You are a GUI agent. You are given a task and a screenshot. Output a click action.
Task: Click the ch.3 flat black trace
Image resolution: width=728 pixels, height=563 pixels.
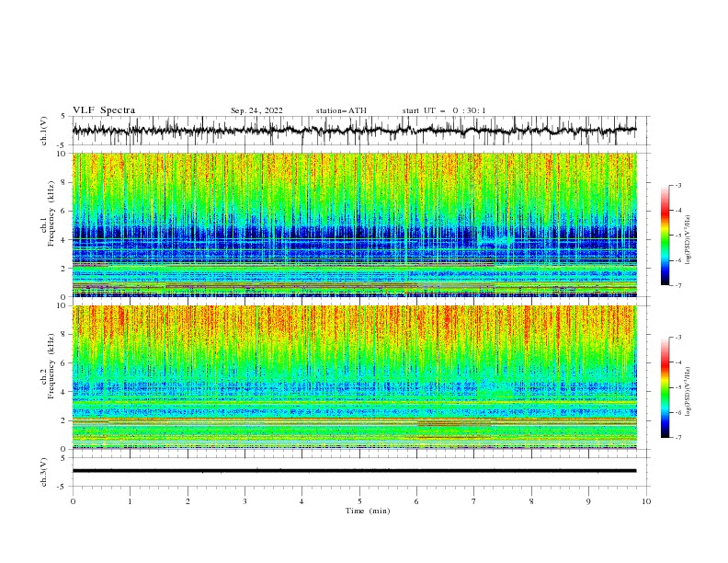(354, 471)
